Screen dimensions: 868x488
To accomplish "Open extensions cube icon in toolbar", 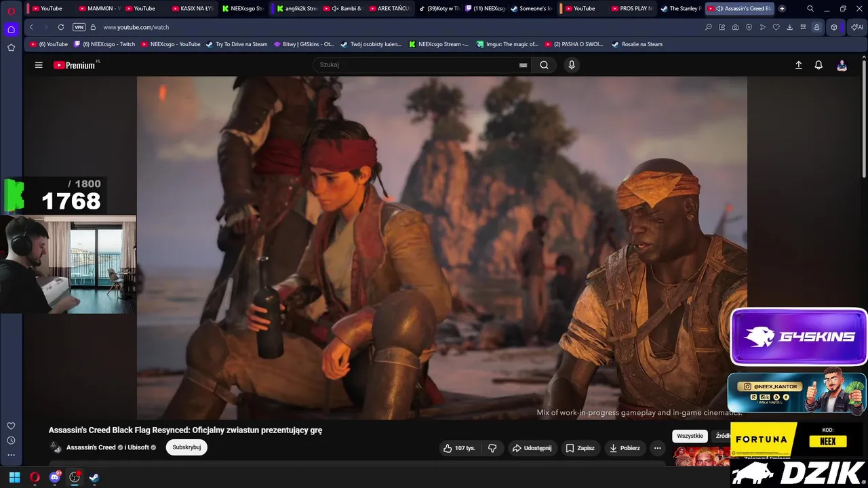I will pos(834,27).
